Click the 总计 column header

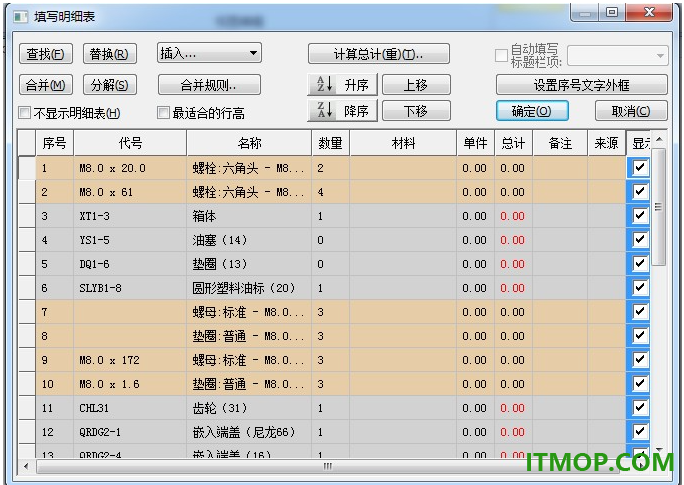pyautogui.click(x=513, y=143)
